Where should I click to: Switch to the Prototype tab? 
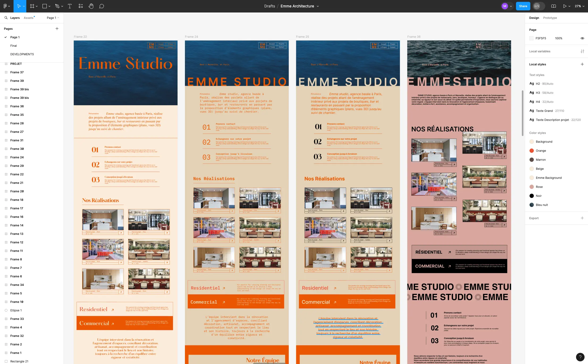point(550,18)
